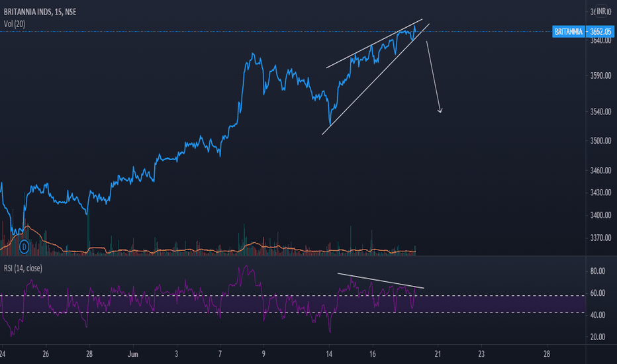Click the 3540.00 price axis label
The image size is (617, 364).
click(x=600, y=112)
